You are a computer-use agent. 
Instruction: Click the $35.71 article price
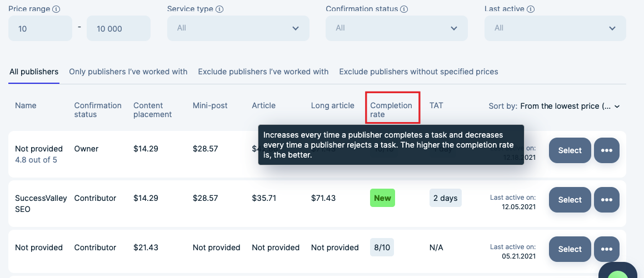point(264,198)
